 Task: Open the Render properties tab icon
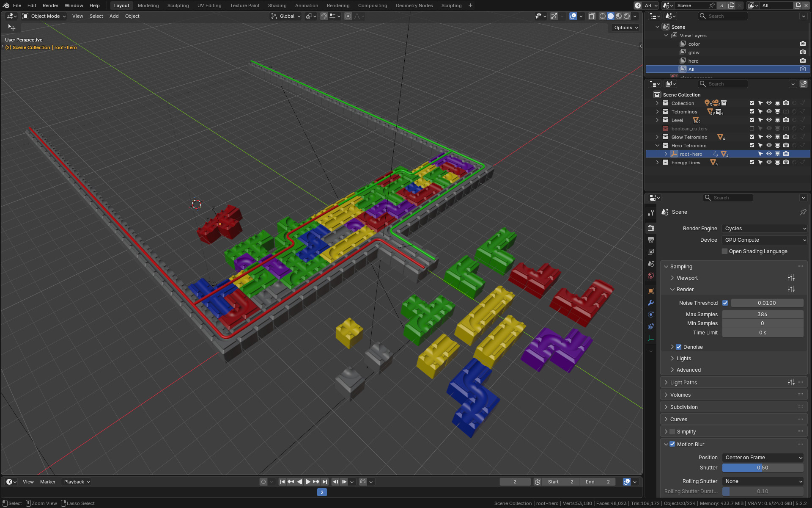[x=651, y=228]
